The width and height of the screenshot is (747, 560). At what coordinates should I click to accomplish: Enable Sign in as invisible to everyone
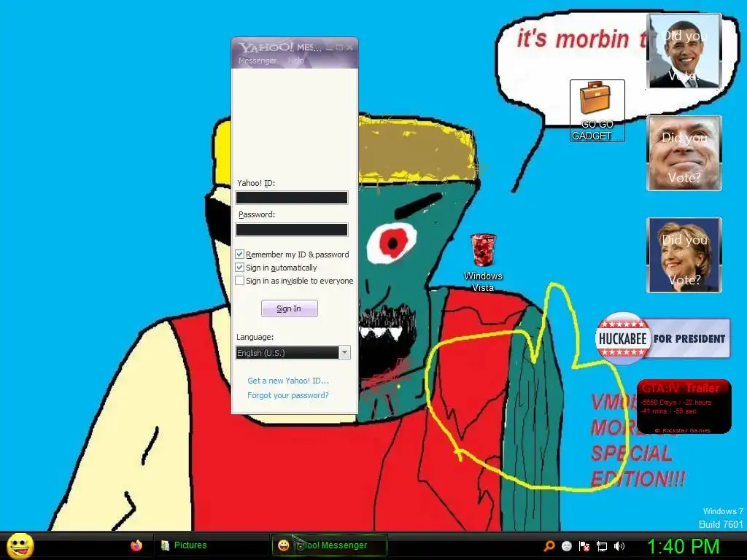point(239,281)
